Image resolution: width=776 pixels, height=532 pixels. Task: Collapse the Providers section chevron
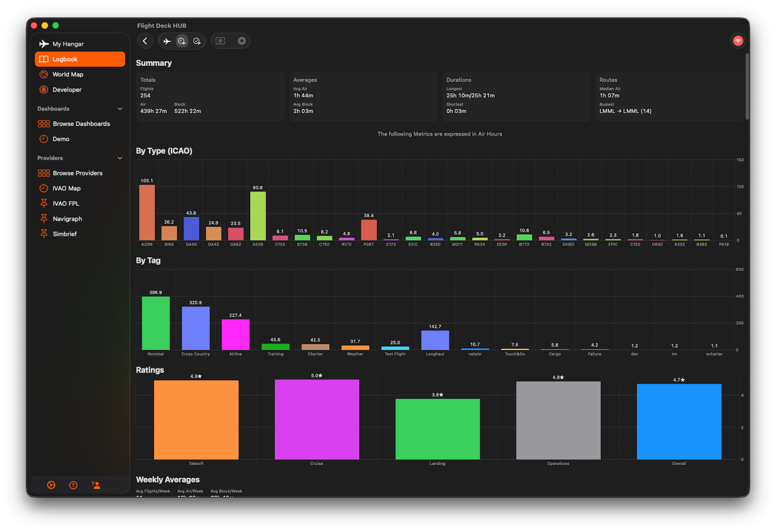(x=120, y=158)
